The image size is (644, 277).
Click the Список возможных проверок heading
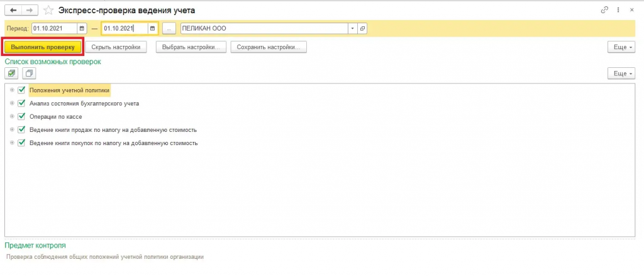pyautogui.click(x=53, y=62)
